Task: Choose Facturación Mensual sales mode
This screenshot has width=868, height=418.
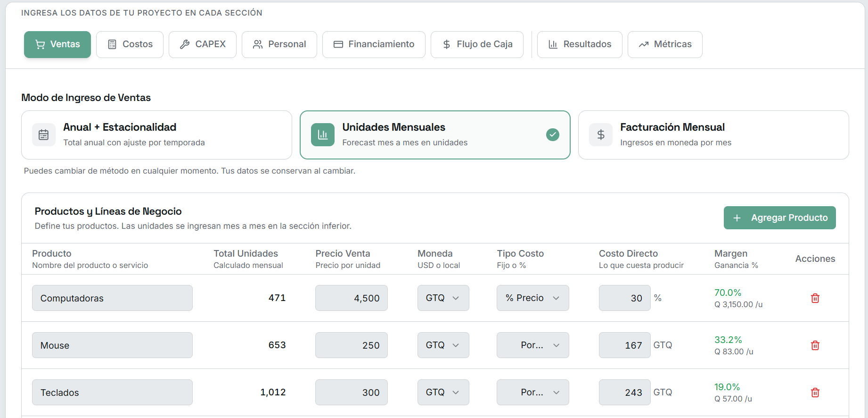Action: click(713, 135)
